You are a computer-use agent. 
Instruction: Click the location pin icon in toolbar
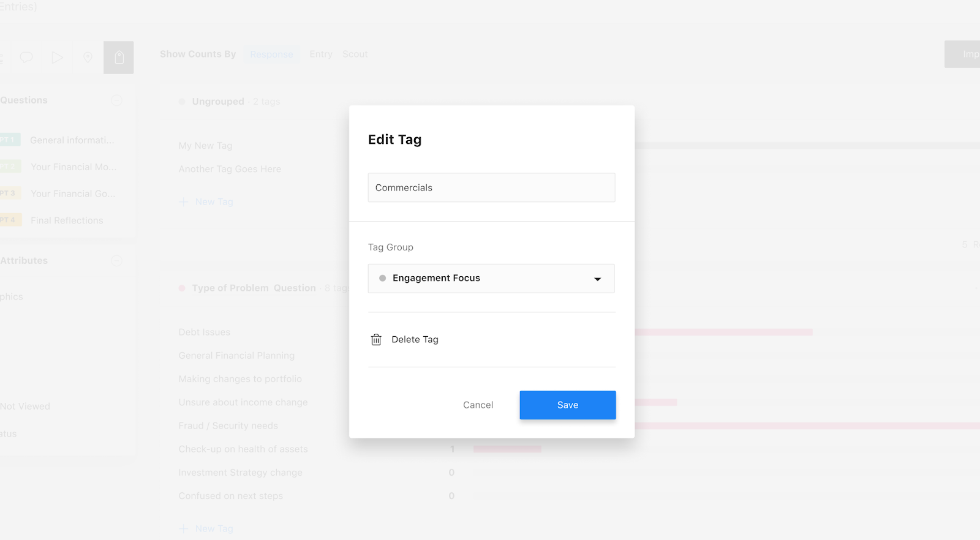(88, 58)
